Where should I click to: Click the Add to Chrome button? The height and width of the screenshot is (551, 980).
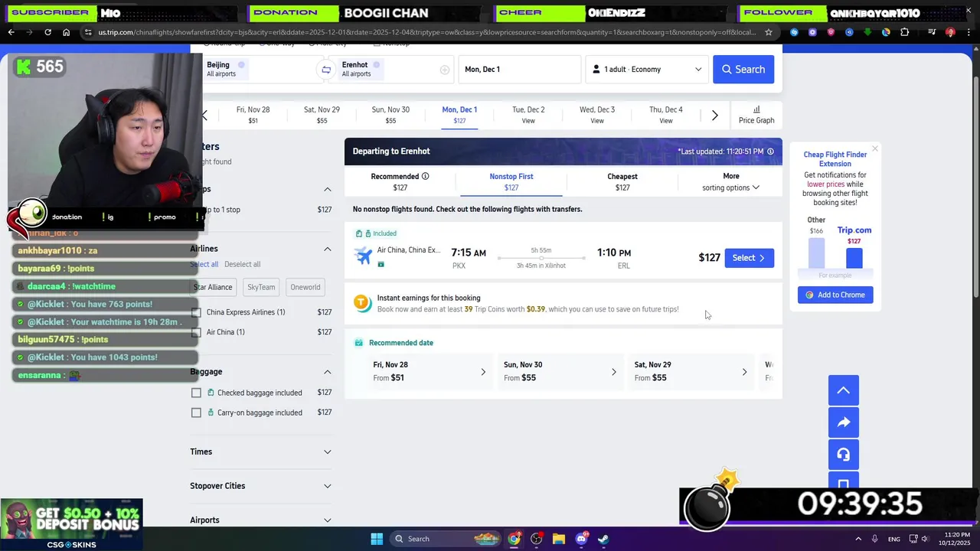point(835,295)
